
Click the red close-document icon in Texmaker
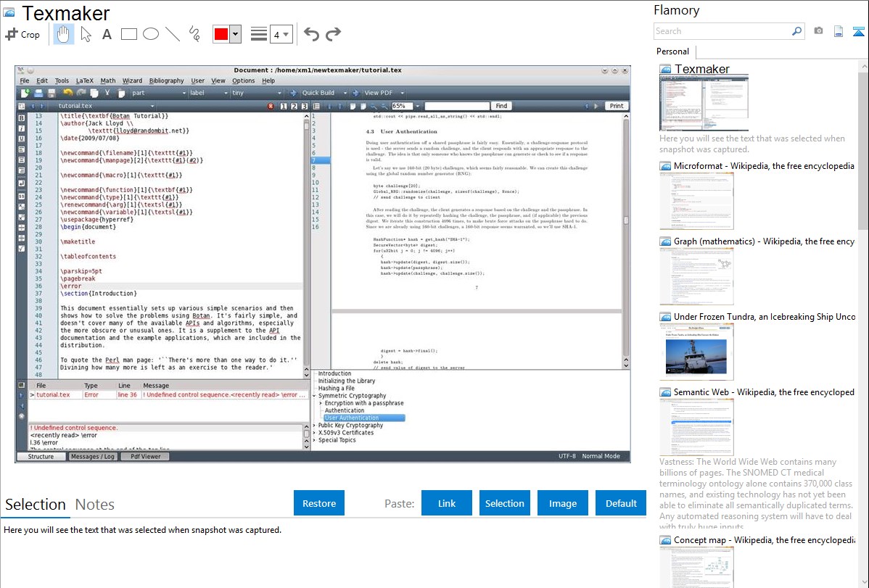[x=271, y=106]
